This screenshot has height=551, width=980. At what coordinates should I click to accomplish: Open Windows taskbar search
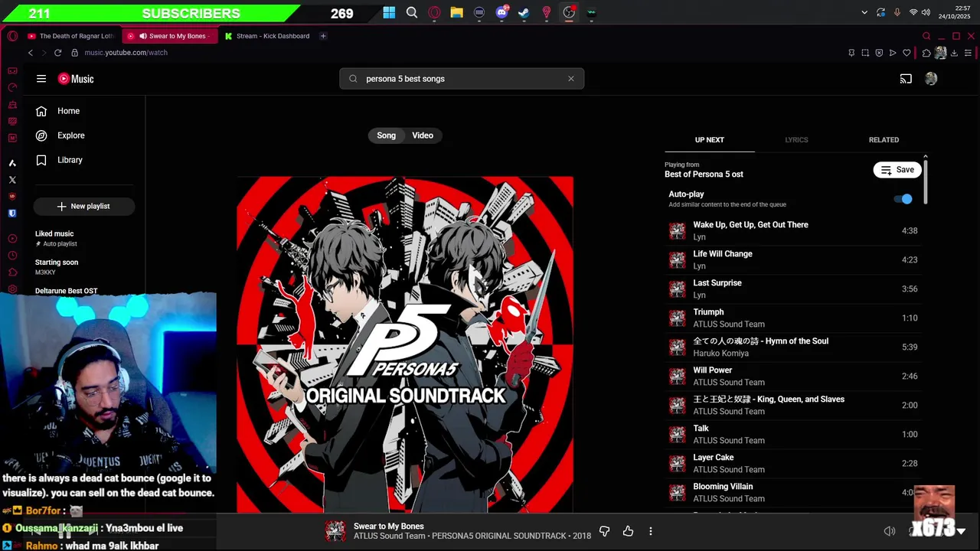tap(412, 12)
